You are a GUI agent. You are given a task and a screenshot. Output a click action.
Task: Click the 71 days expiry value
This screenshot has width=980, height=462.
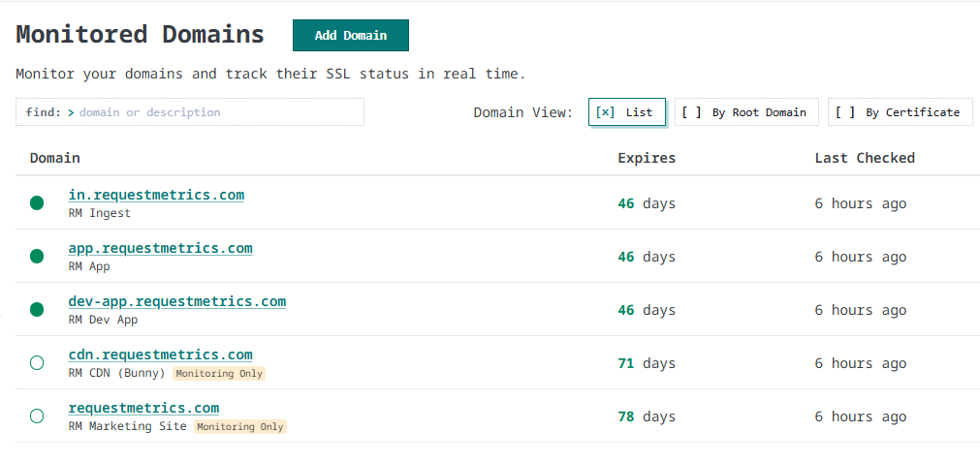[x=647, y=363]
